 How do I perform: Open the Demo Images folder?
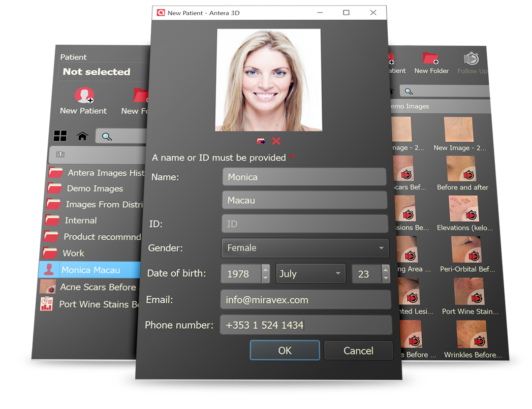point(95,188)
